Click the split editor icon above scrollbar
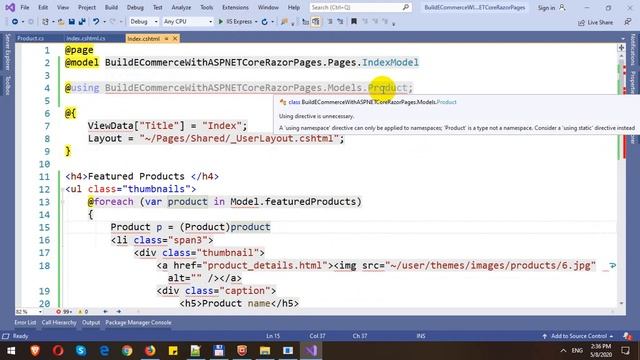640x360 pixels. pos(621,48)
